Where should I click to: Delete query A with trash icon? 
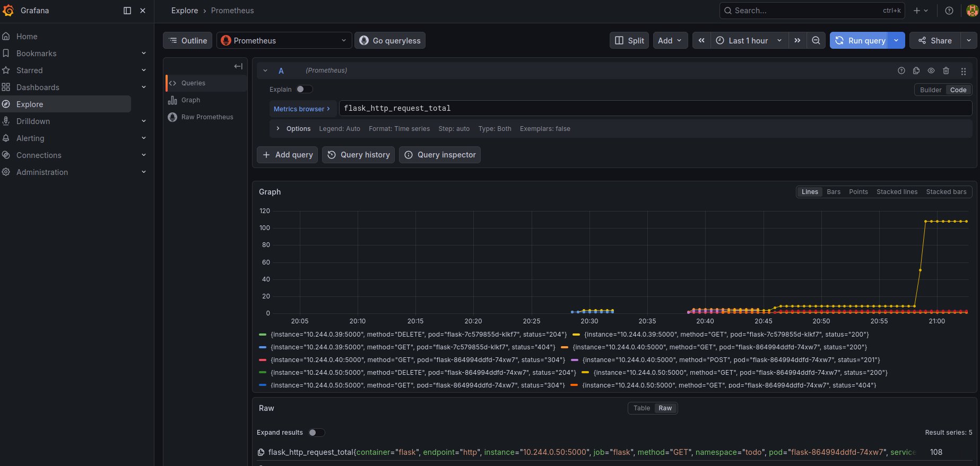(946, 71)
